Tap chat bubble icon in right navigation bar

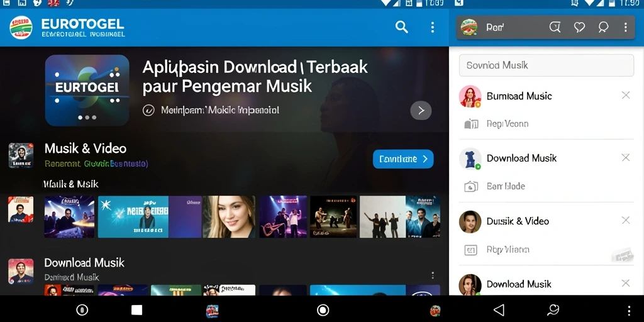point(553,309)
